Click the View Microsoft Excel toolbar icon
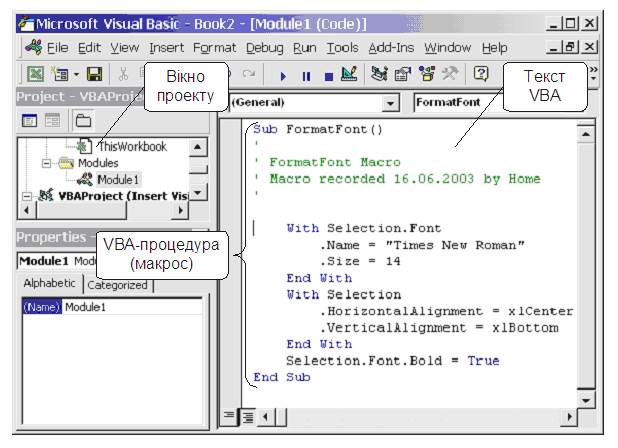Screen dimensions: 618x448 click(x=35, y=74)
